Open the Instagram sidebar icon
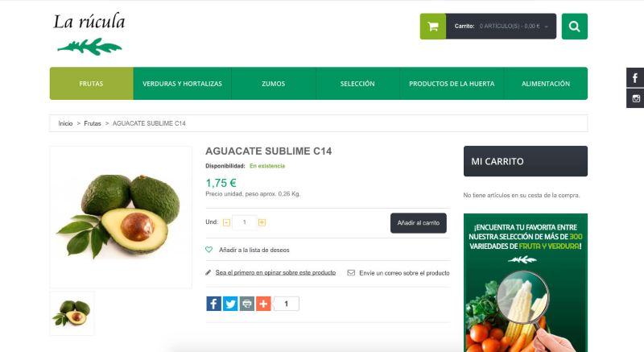Viewport: 644px width, 352px height. pos(635,98)
